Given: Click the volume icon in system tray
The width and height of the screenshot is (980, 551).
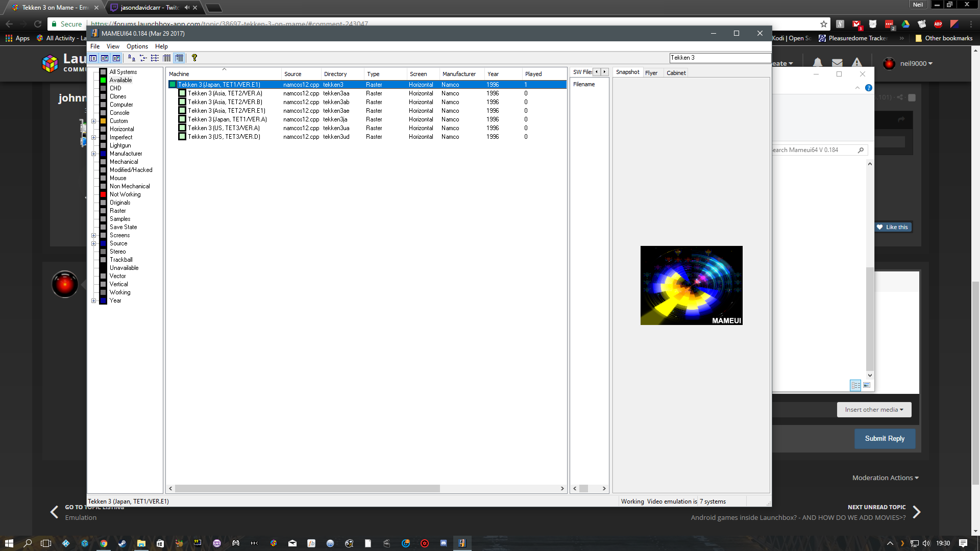Looking at the screenshot, I should (926, 543).
